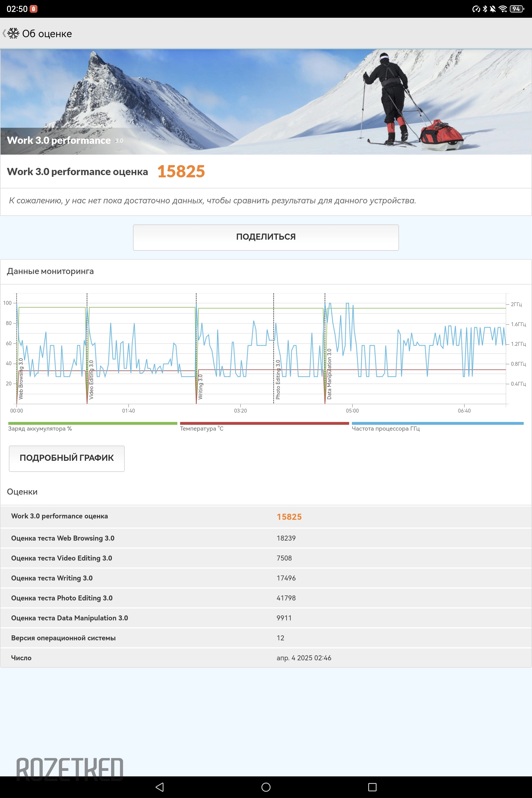
Task: Tap the Об оценке header title
Action: 47,34
